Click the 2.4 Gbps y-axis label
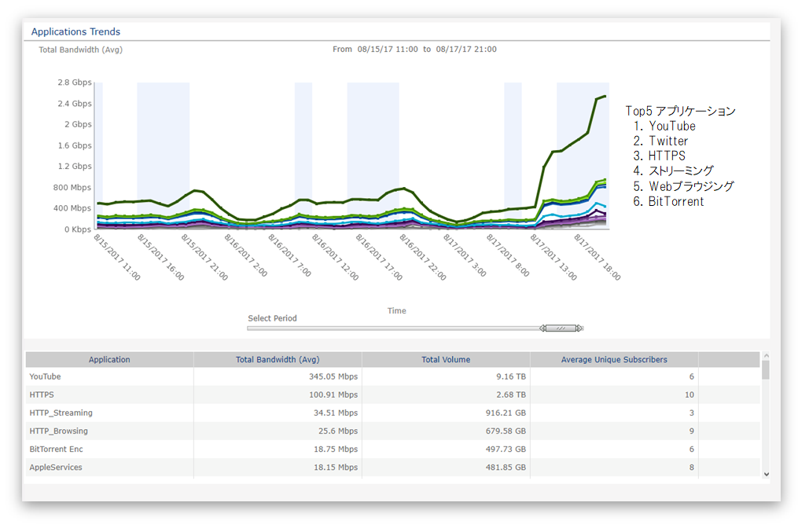Screen dimensions: 809x532 point(75,104)
